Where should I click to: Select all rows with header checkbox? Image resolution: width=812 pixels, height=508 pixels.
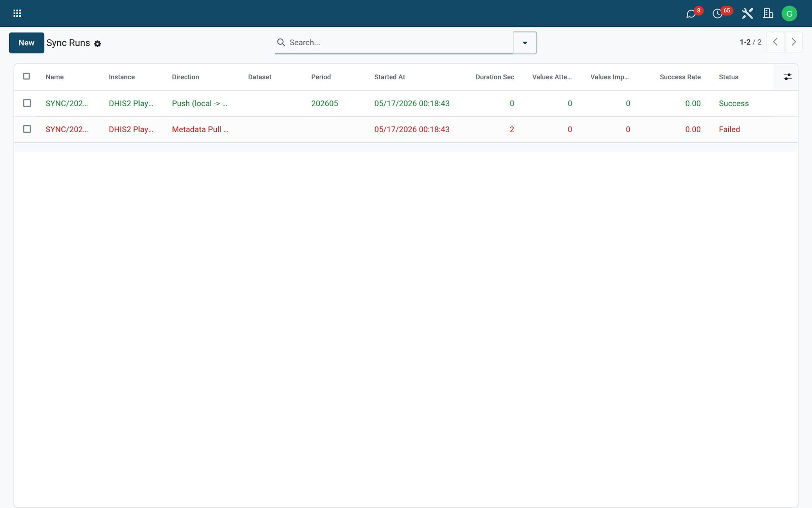click(x=27, y=76)
